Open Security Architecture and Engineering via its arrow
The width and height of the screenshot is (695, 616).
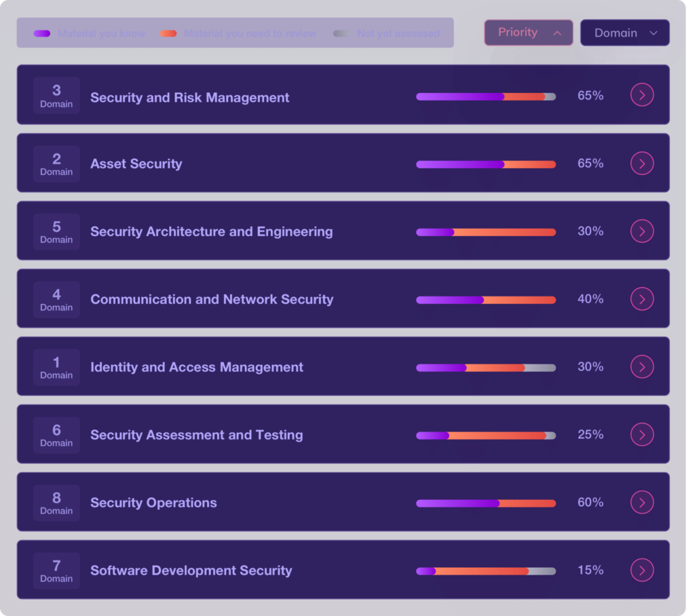coord(641,231)
